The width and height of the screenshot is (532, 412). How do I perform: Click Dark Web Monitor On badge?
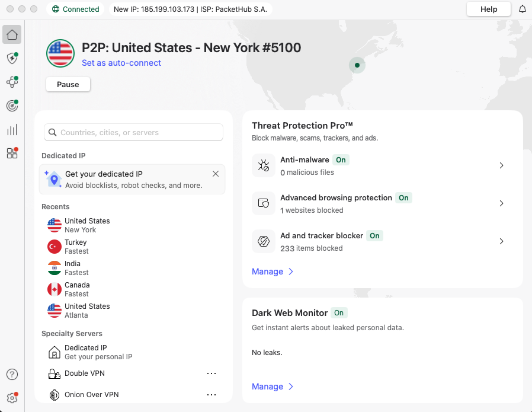[339, 313]
